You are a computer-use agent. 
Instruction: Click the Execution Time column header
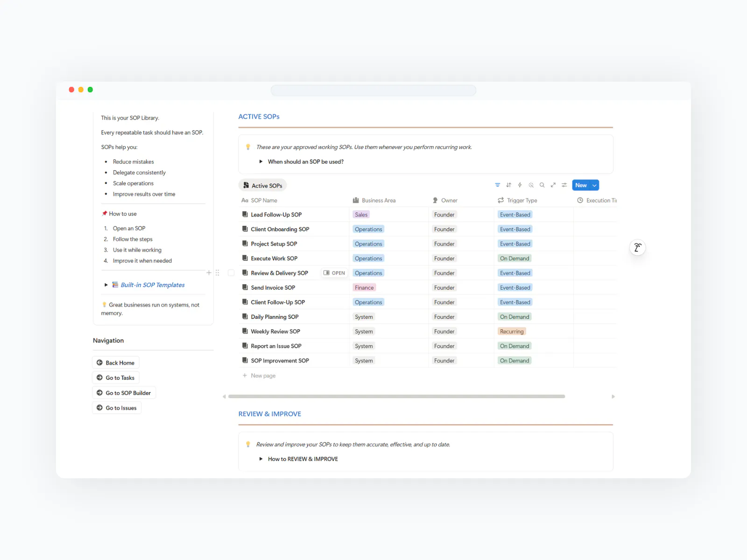pos(597,200)
